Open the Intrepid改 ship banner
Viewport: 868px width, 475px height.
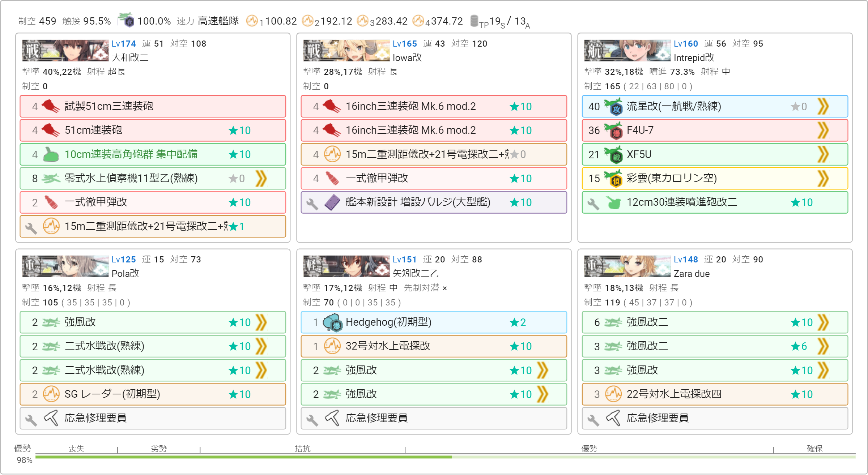point(627,50)
